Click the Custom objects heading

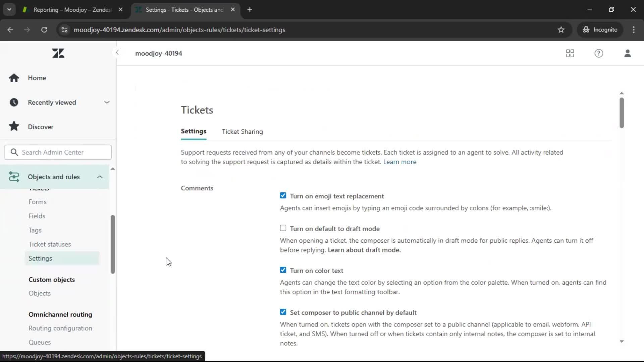tap(52, 280)
